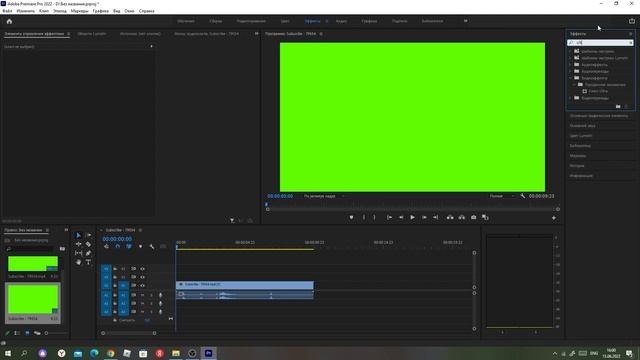The height and width of the screenshot is (360, 640).
Task: Switch Project panel to freeform view
Action: click(x=37, y=333)
